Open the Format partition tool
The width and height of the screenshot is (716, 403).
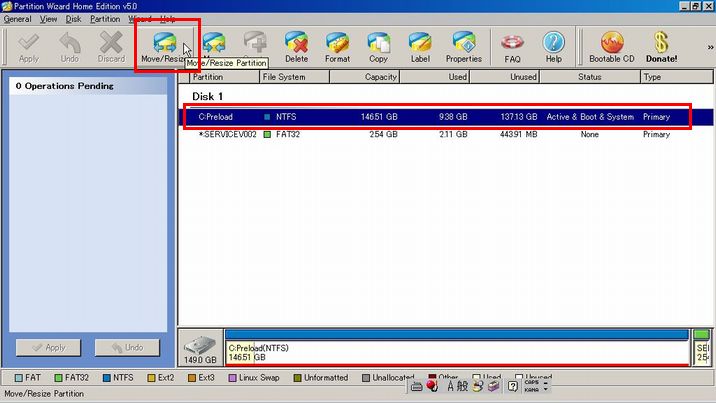(x=337, y=47)
